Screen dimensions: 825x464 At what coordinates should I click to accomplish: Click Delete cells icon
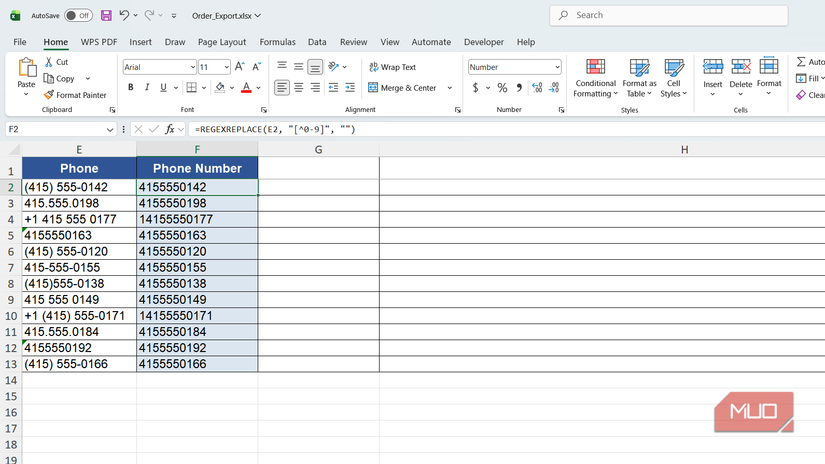tap(741, 67)
